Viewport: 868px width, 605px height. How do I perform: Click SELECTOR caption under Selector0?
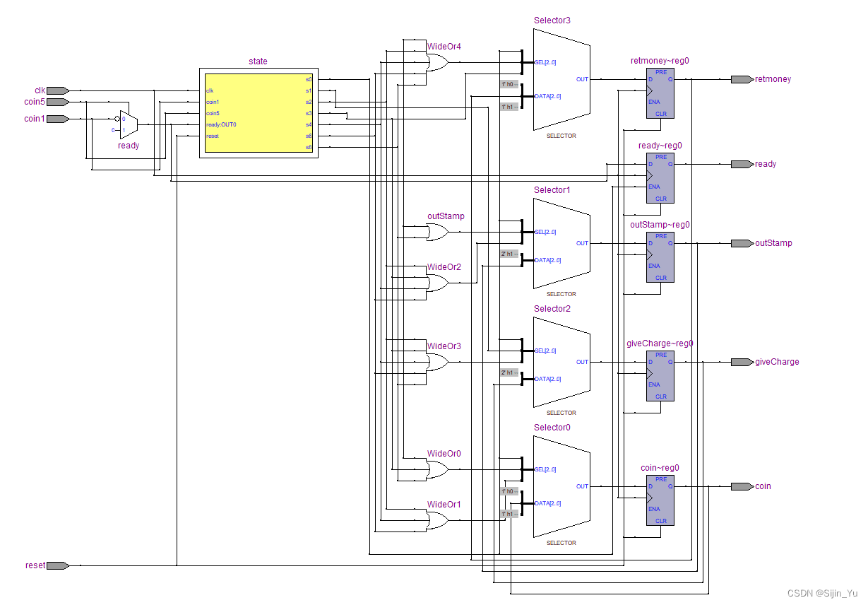click(561, 543)
